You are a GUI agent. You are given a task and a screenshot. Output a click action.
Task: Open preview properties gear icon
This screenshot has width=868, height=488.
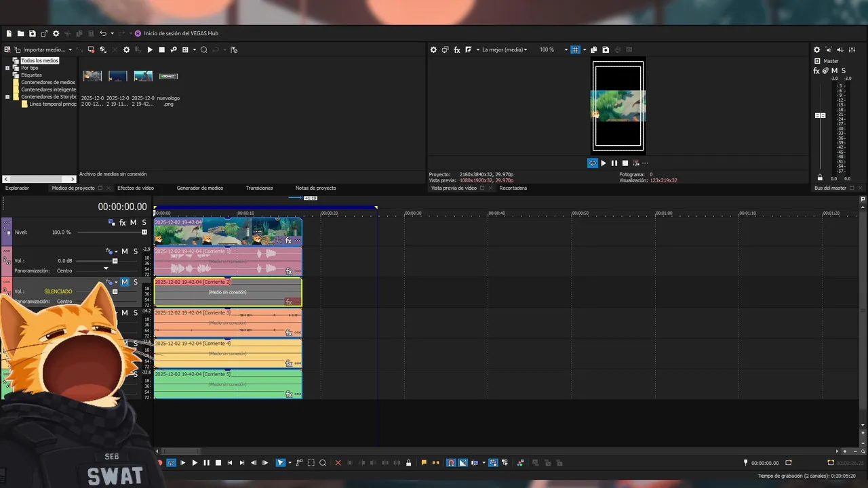[434, 49]
